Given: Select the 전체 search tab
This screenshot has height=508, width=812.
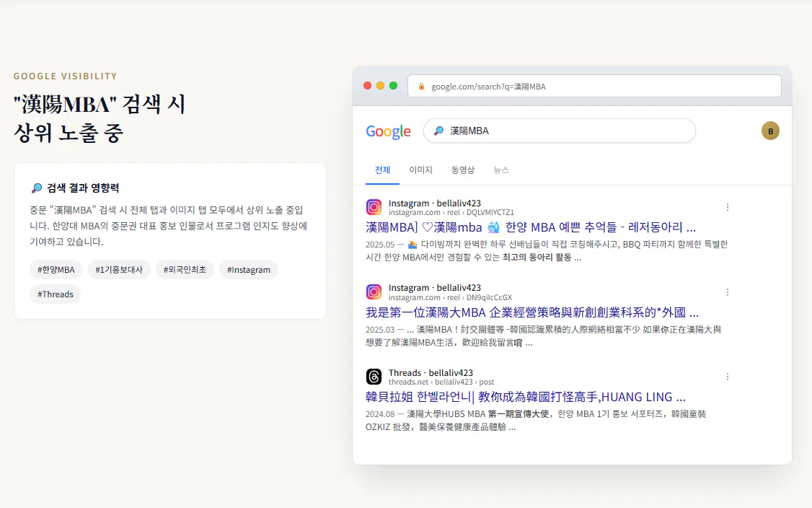Looking at the screenshot, I should (382, 170).
